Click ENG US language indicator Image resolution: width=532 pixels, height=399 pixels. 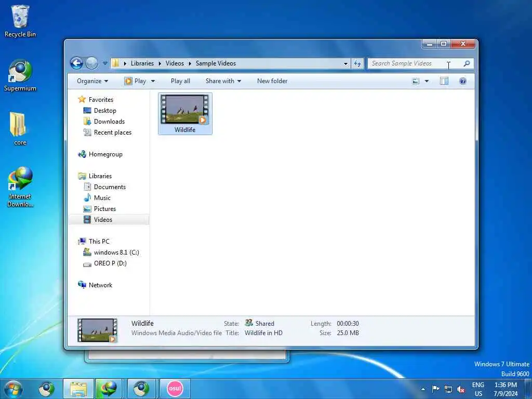point(478,389)
